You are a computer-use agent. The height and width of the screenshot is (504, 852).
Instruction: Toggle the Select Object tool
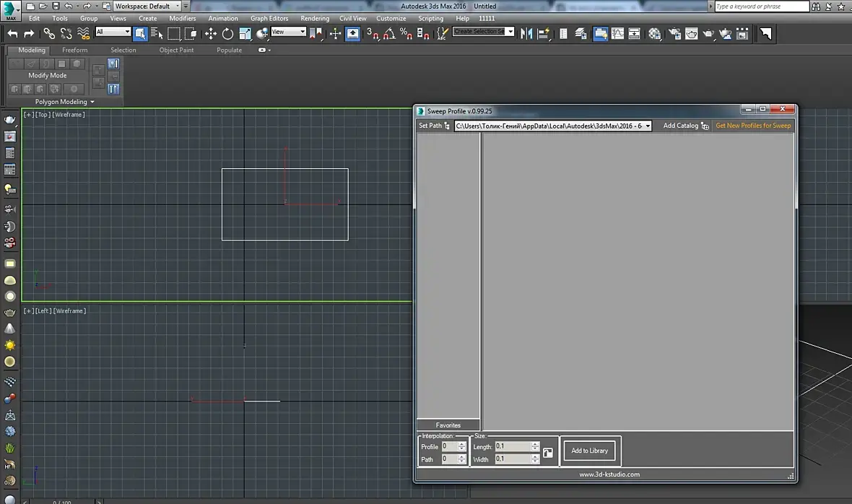coord(140,33)
